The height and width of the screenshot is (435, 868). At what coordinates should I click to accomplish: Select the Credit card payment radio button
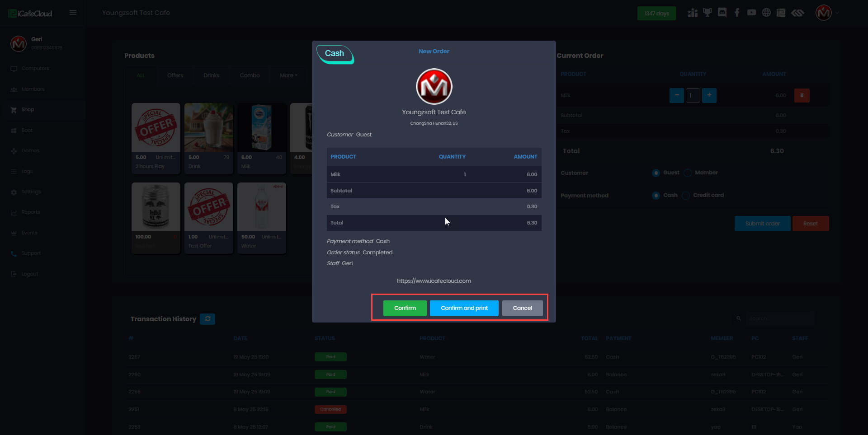click(686, 196)
